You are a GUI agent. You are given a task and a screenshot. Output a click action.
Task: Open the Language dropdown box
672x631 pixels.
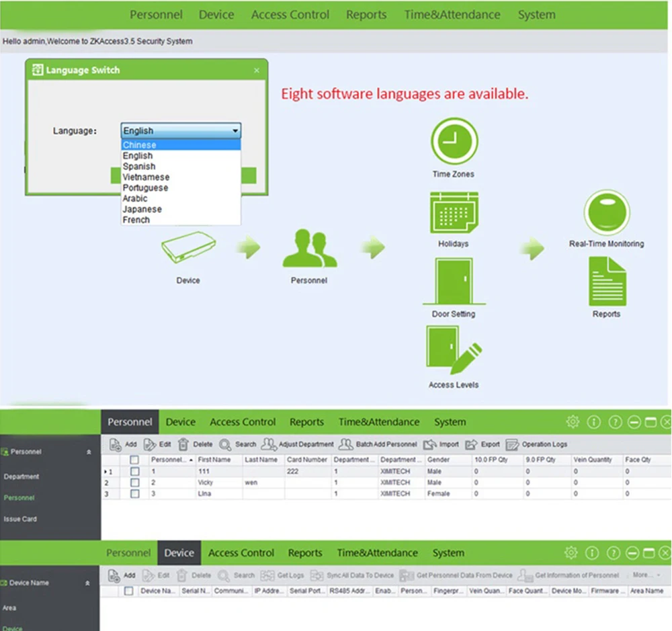pos(181,131)
